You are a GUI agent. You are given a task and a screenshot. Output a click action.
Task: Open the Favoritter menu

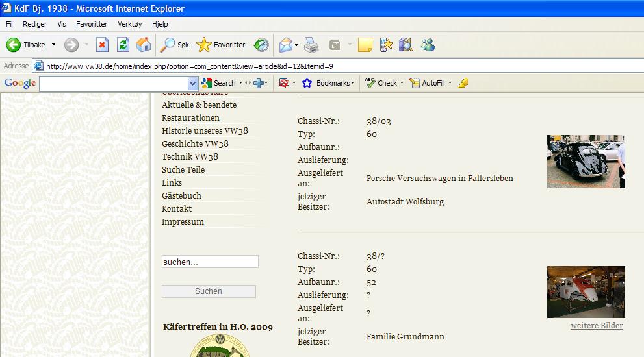point(92,24)
